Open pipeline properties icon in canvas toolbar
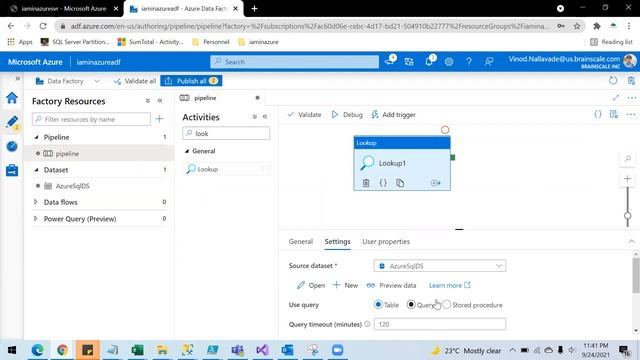The image size is (640, 360). (614, 115)
